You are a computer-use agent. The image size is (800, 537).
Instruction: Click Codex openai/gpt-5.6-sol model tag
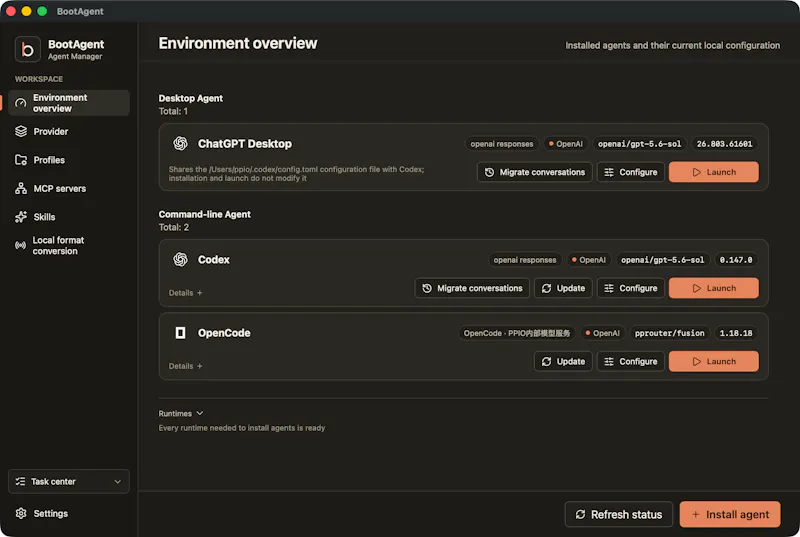point(662,260)
